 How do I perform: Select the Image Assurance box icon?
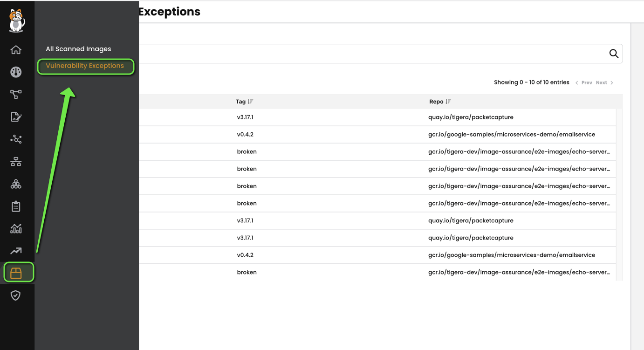point(16,273)
